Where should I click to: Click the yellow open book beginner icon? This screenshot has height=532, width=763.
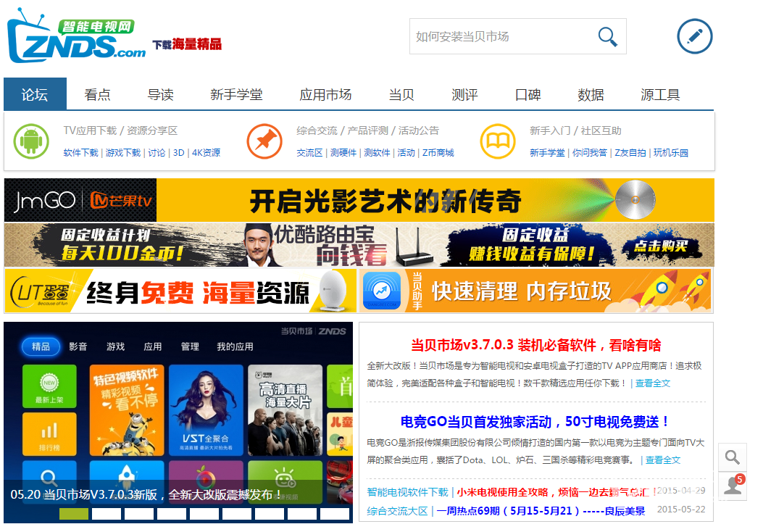coord(498,141)
